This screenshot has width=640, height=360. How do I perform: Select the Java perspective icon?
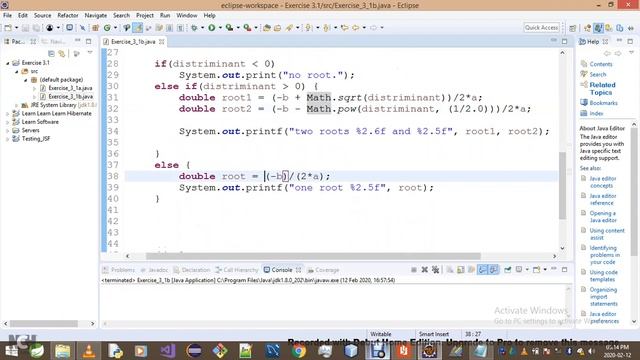[x=598, y=28]
